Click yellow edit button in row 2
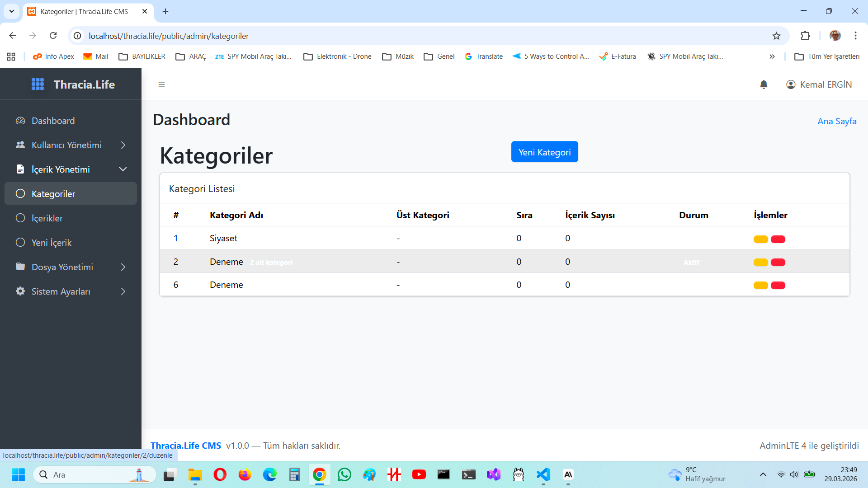The height and width of the screenshot is (488, 868). [760, 262]
